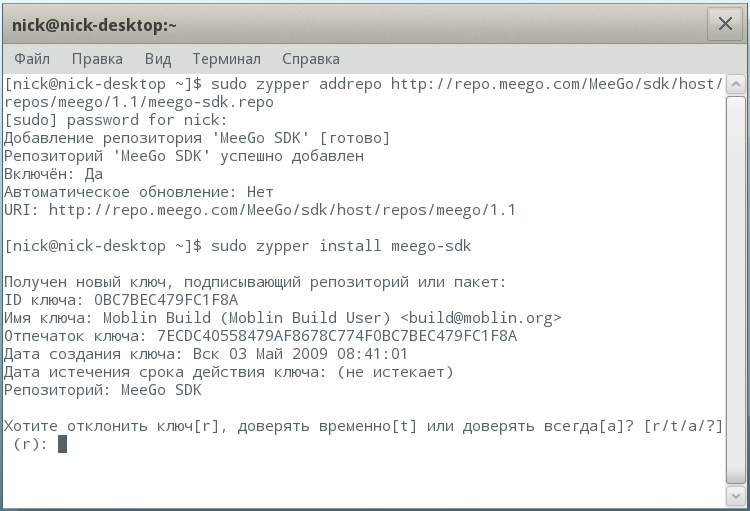Click the build@moblin.org email address
The width and height of the screenshot is (750, 511).
point(481,318)
